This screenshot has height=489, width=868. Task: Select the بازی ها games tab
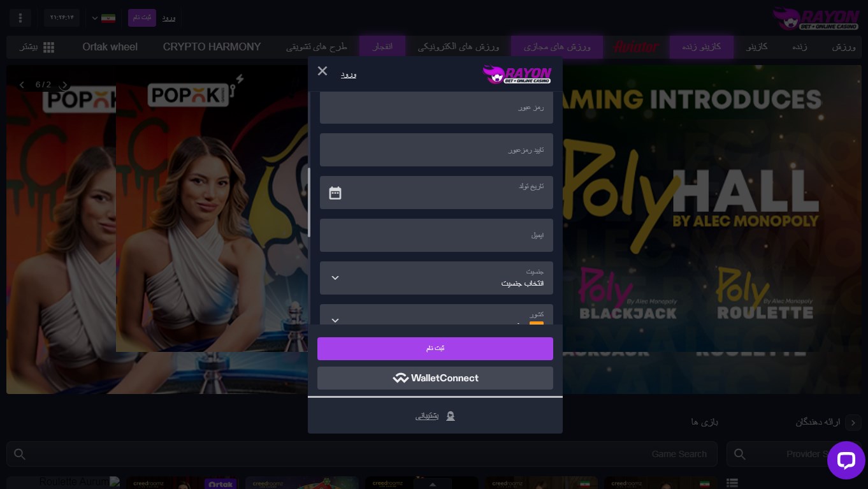[x=705, y=422]
